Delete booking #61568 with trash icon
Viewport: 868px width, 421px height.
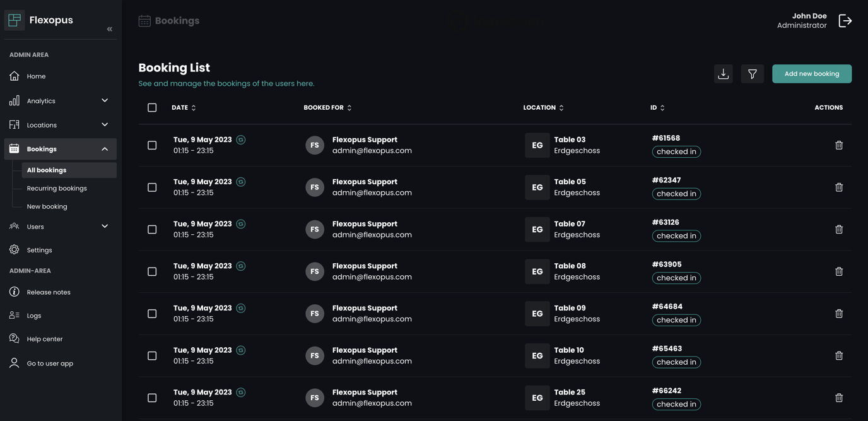click(x=839, y=145)
